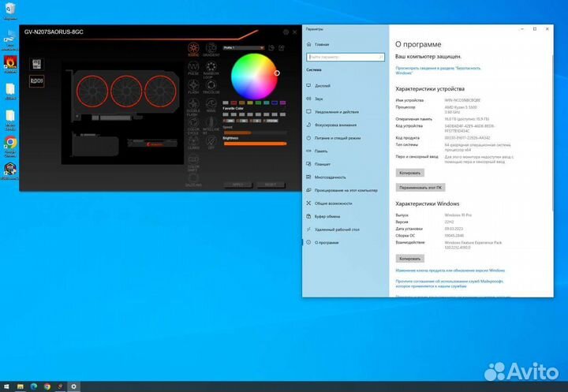Click the Speed slider track
The height and width of the screenshot is (392, 568).
pos(255,133)
